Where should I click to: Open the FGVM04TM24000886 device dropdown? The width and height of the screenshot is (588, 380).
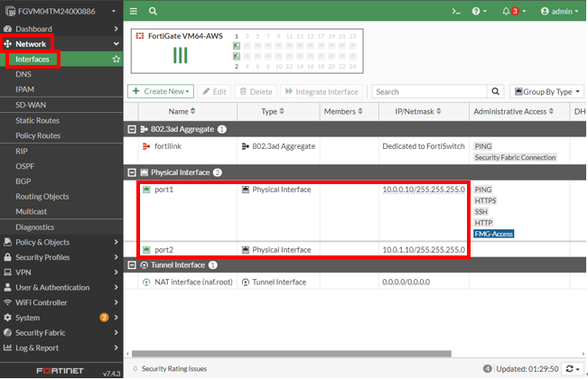tap(61, 11)
